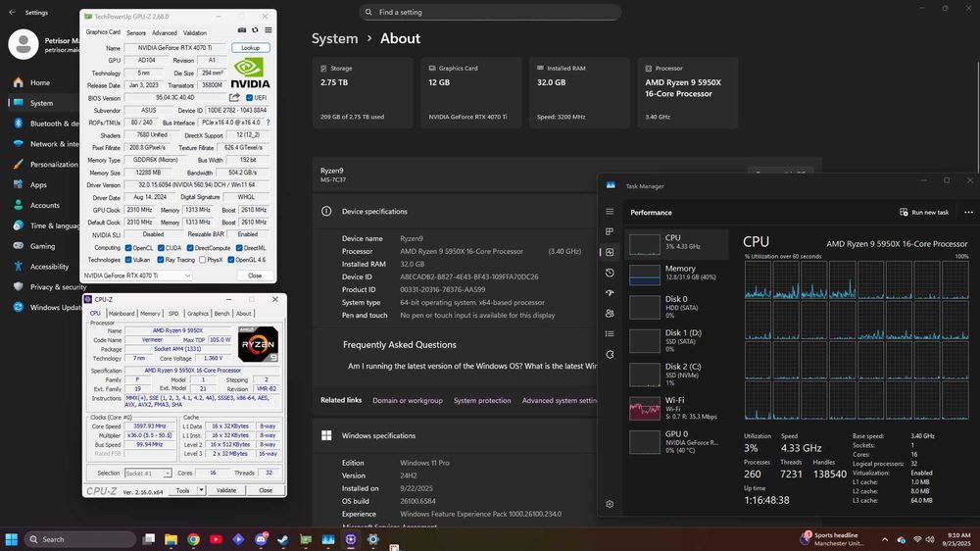Switch to GPU-Z Advanced tab
Image resolution: width=980 pixels, height=551 pixels.
click(165, 32)
